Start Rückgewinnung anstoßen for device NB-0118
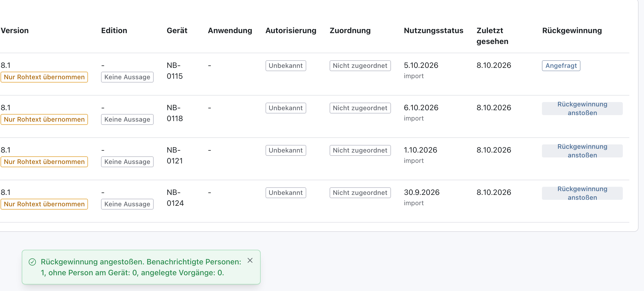This screenshot has width=644, height=291. click(x=582, y=109)
